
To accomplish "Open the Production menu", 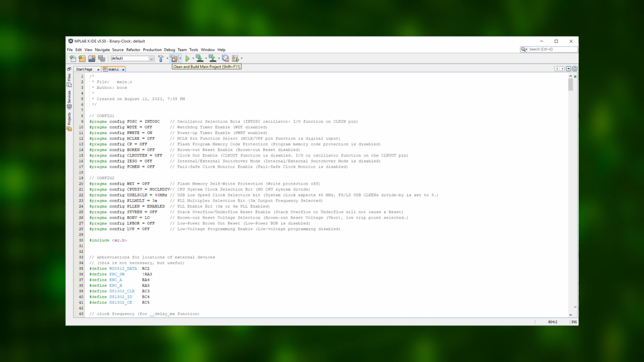I will click(x=152, y=50).
